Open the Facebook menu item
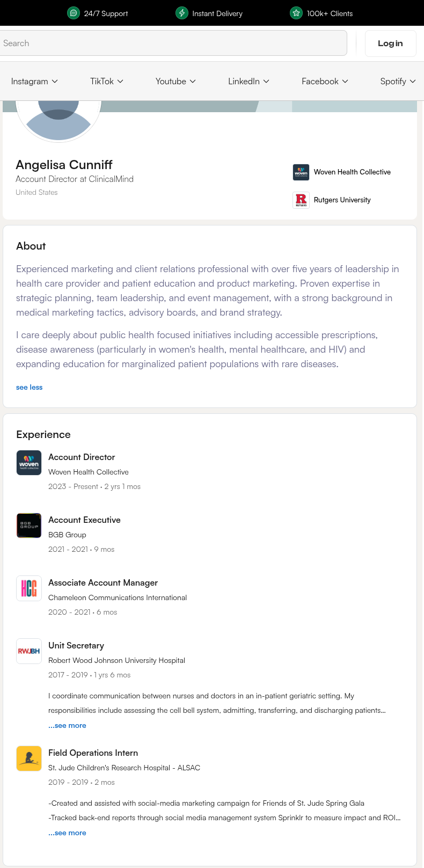This screenshot has width=424, height=868. click(325, 81)
